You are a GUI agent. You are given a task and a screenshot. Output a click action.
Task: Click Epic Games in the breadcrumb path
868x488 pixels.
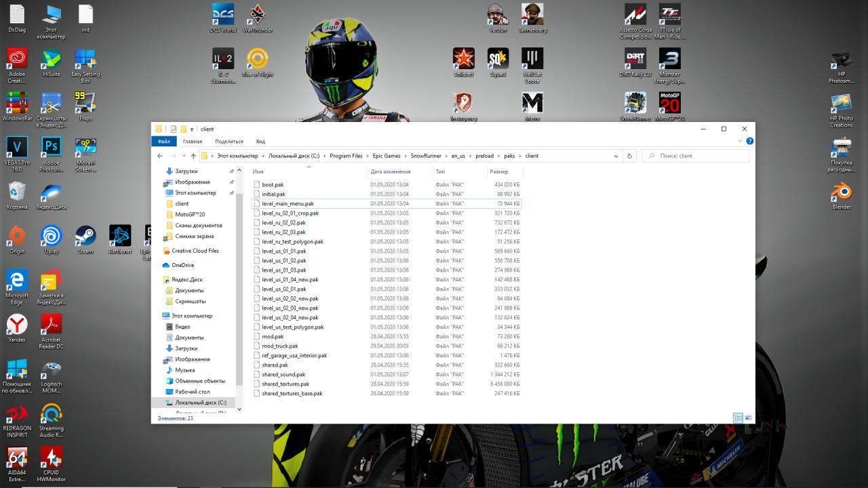[387, 156]
